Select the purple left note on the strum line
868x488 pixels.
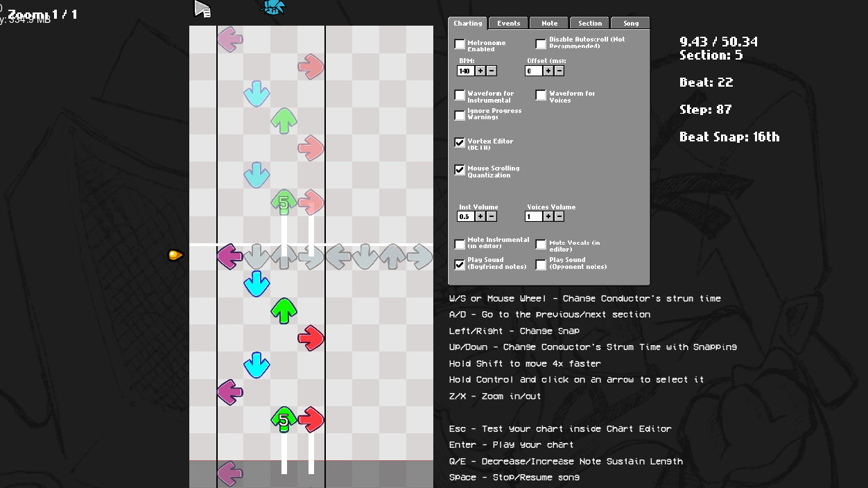point(229,256)
